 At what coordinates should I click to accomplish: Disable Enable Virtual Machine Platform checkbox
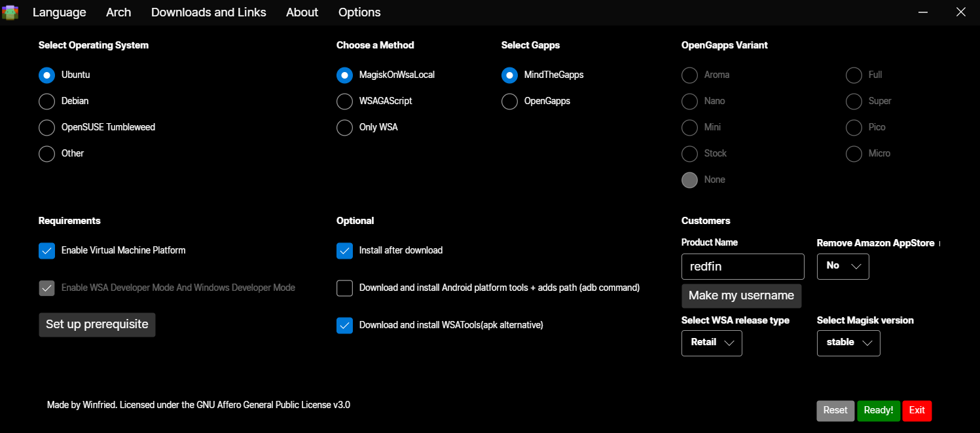point(47,251)
